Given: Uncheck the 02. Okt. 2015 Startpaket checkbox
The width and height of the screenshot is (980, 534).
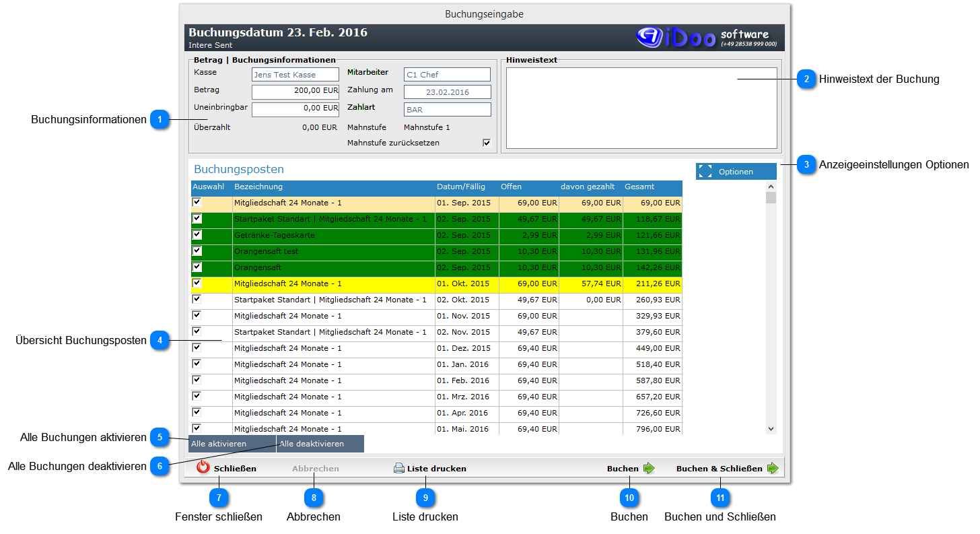Looking at the screenshot, I should pos(197,299).
